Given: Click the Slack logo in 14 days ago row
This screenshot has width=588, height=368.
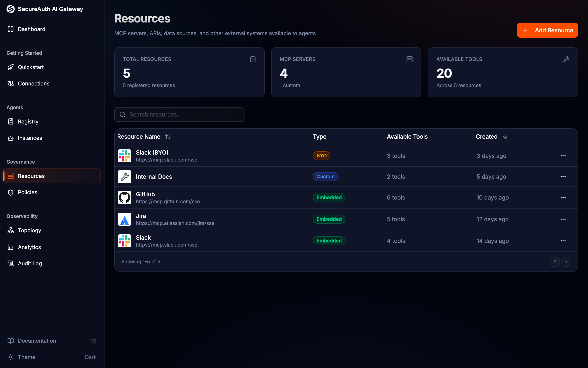Looking at the screenshot, I should (124, 241).
